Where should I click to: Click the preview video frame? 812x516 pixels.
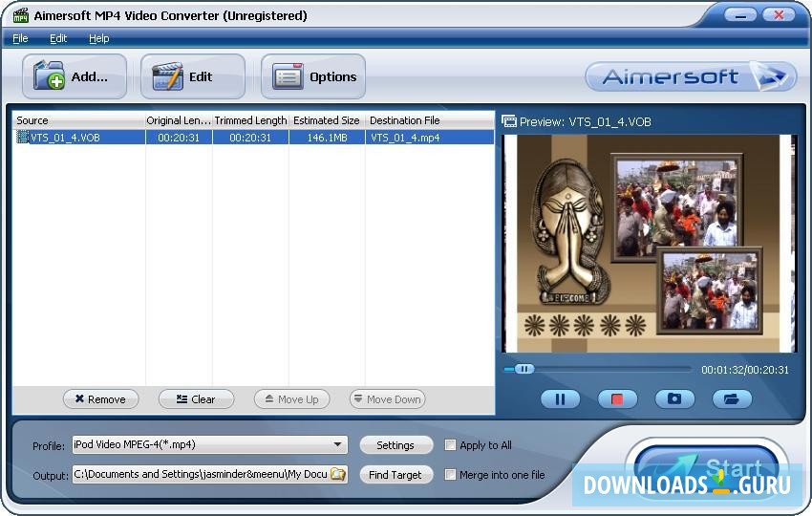point(650,244)
